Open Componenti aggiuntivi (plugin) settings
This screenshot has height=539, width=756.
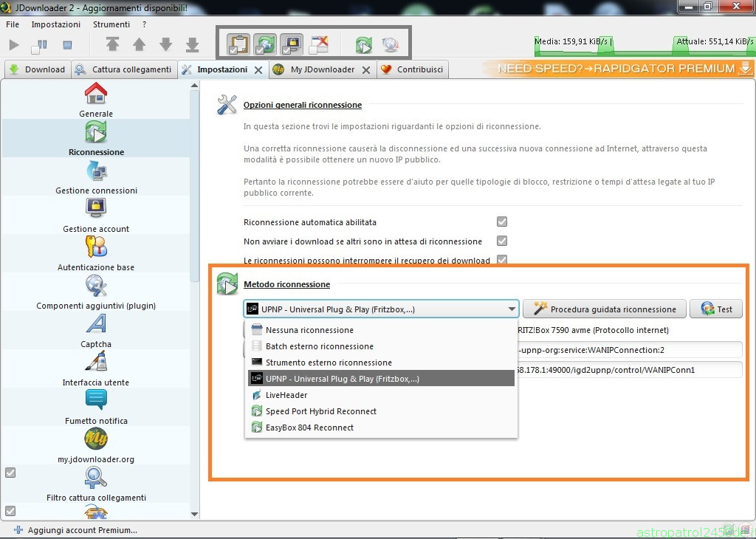tap(96, 292)
